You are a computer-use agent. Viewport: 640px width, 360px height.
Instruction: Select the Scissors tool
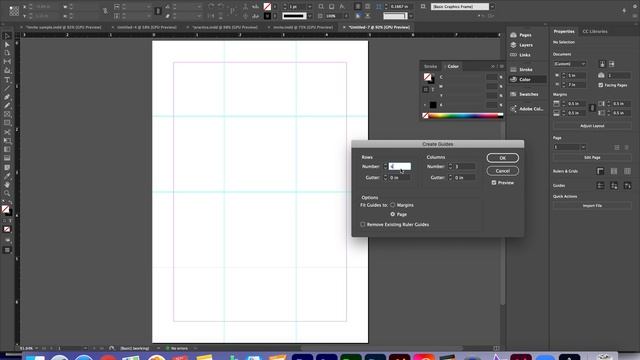[x=7, y=132]
